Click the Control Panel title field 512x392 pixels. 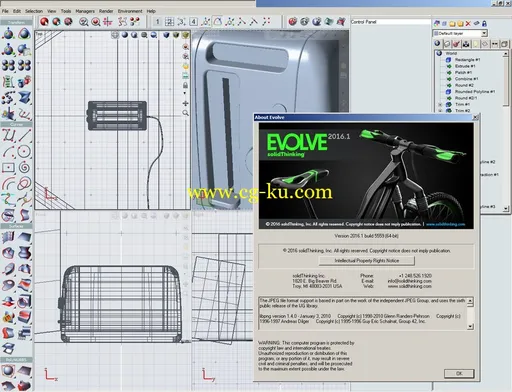click(x=390, y=22)
